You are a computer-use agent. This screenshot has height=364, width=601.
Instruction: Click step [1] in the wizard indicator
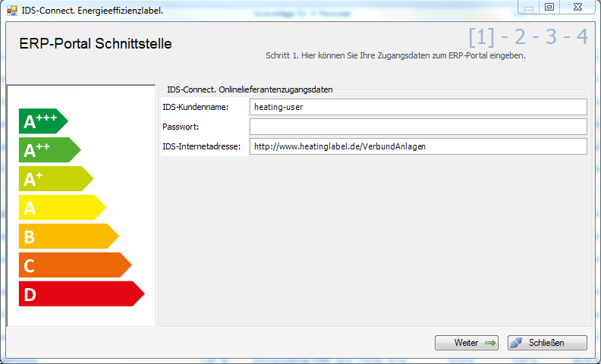click(x=481, y=37)
